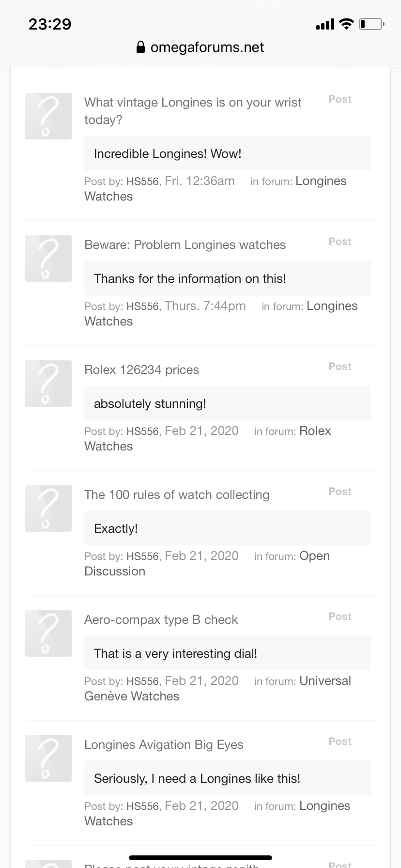Tap avatar beside Longines Avigation Big Eyes
This screenshot has width=401, height=868.
click(48, 759)
